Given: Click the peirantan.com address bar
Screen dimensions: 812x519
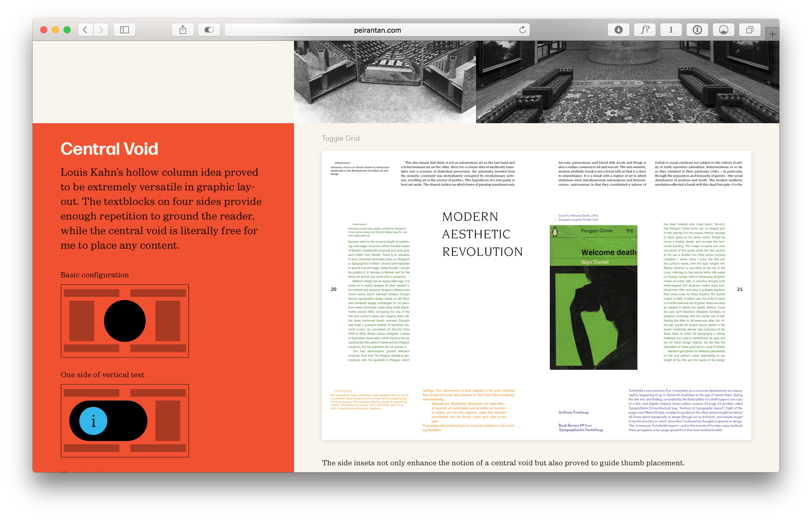Looking at the screenshot, I should tap(377, 30).
